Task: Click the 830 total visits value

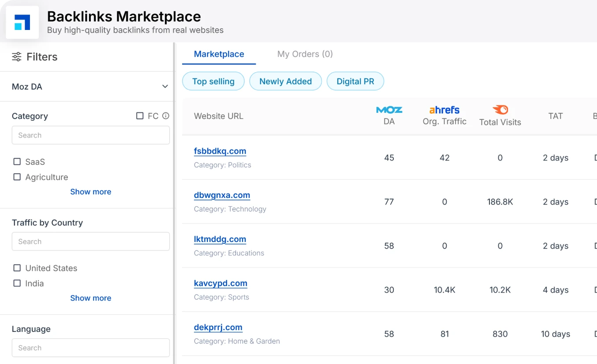Action: point(500,334)
